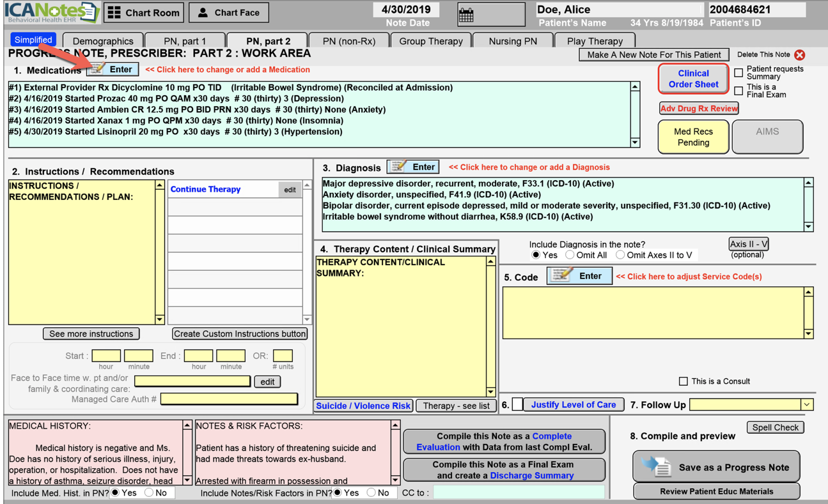Click the Medications Enter pencil icon
The image size is (828, 504).
pyautogui.click(x=97, y=69)
